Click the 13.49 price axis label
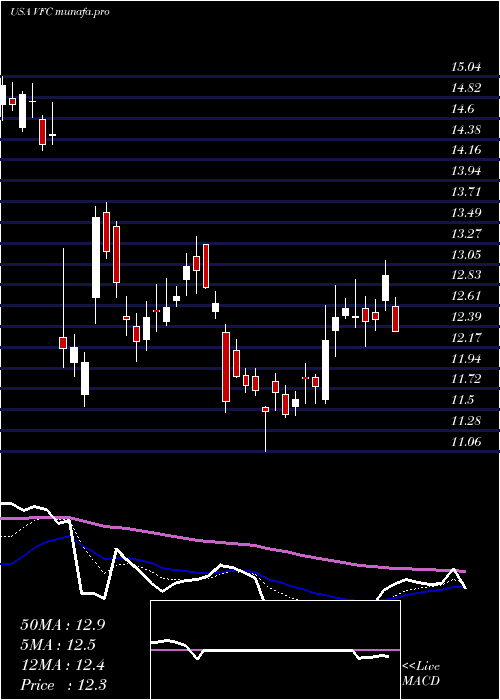 point(466,212)
